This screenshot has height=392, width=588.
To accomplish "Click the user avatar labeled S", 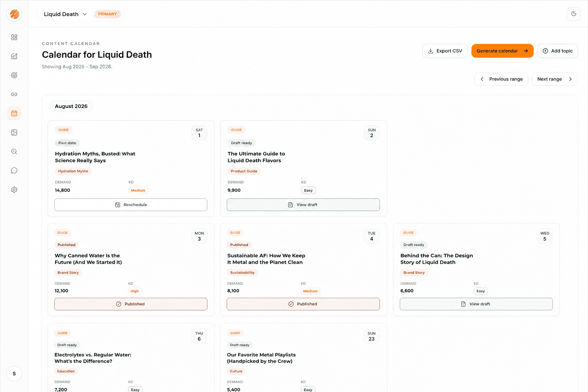I will tap(14, 374).
